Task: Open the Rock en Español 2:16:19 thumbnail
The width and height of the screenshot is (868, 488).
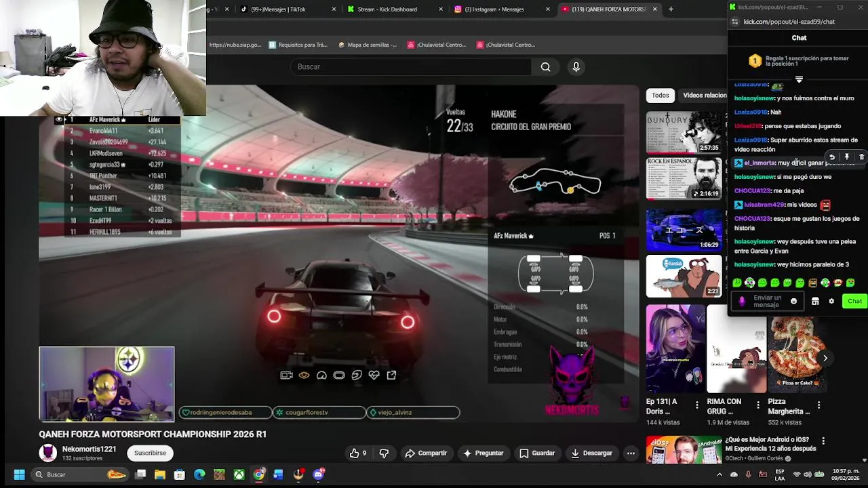Action: tap(683, 178)
